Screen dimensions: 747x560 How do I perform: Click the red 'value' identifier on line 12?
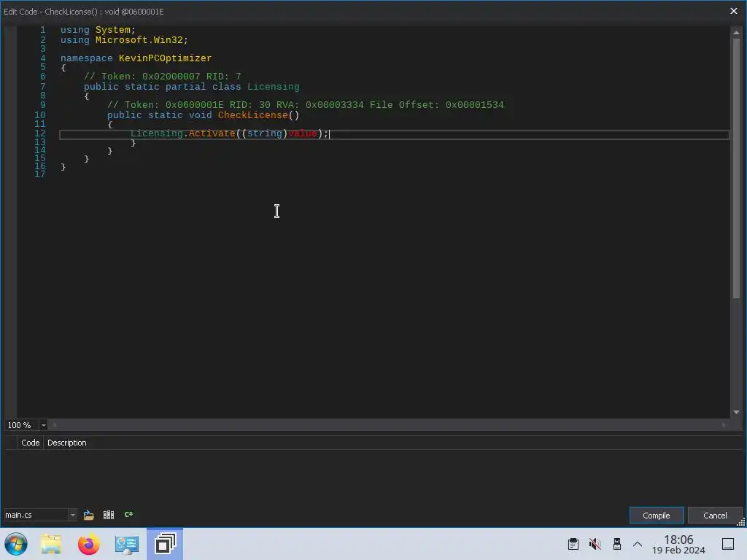click(303, 134)
